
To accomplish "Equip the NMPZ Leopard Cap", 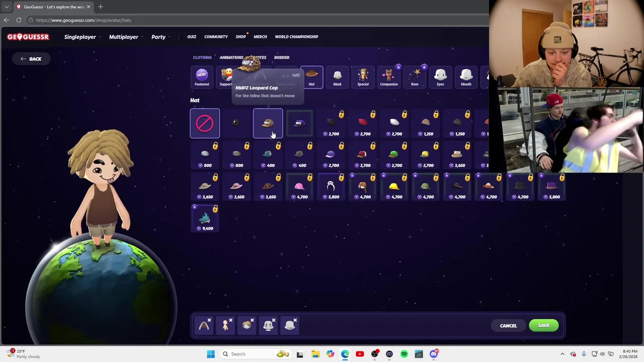I will tap(268, 123).
